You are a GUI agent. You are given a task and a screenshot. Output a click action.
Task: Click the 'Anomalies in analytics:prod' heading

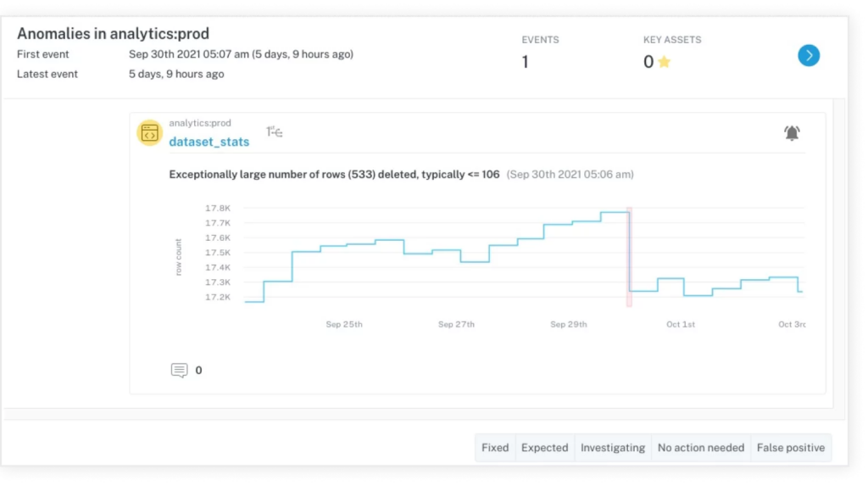click(x=113, y=34)
